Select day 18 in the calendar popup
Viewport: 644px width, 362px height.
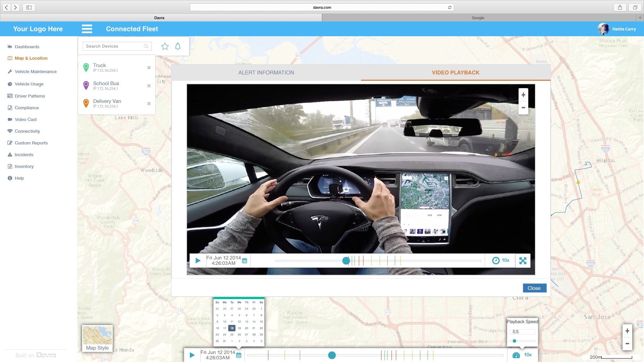click(232, 328)
